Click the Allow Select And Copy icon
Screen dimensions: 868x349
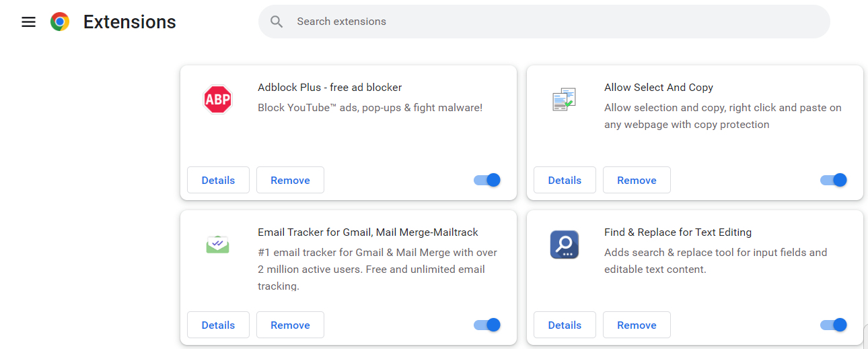click(563, 100)
